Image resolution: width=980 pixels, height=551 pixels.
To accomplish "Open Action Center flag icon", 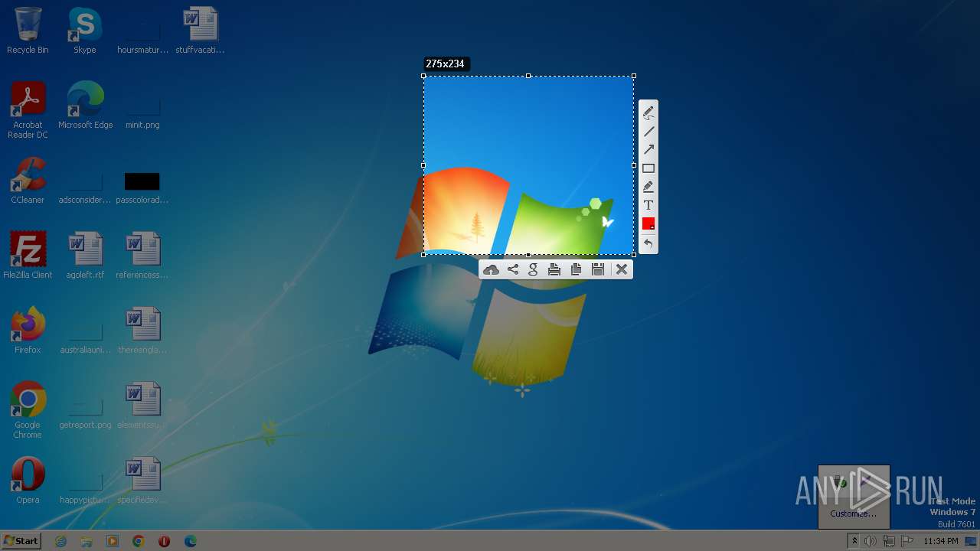I will (907, 541).
